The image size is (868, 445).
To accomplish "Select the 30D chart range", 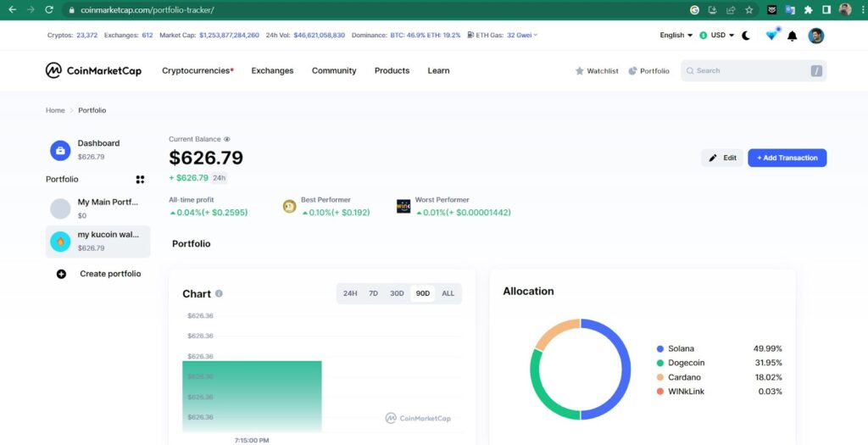I will 397,293.
